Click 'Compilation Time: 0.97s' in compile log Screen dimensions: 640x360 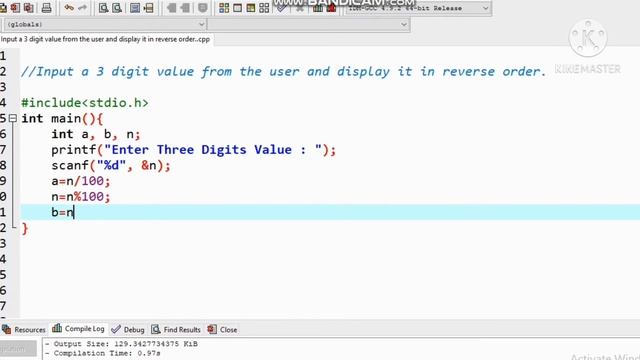103,353
